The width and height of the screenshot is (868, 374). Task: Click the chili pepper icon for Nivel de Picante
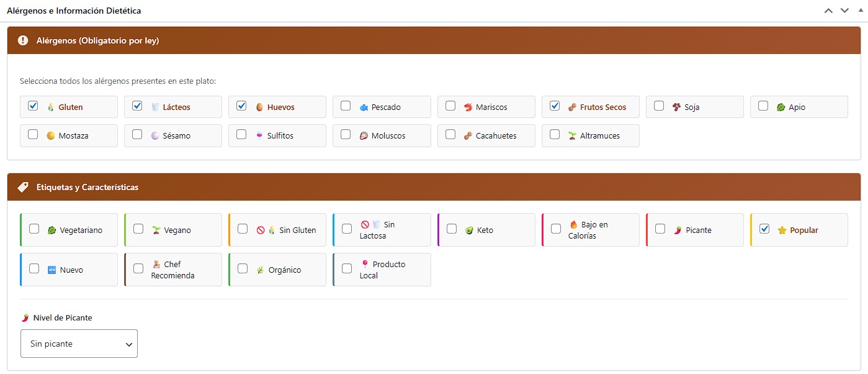click(x=24, y=317)
